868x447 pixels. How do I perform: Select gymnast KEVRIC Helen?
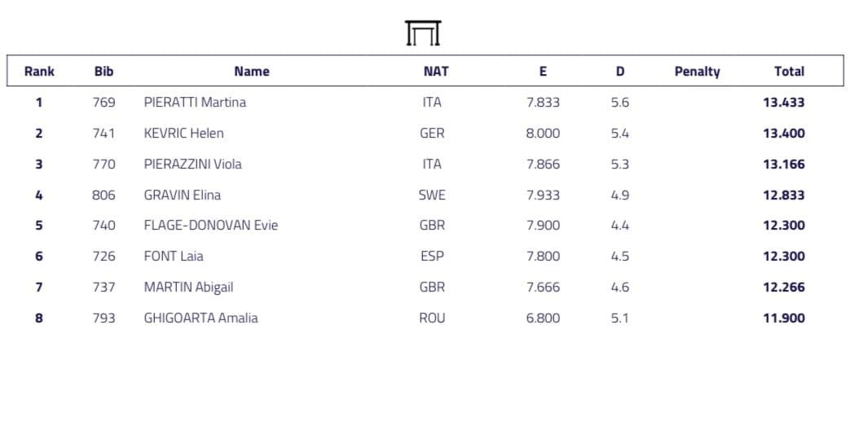click(183, 134)
